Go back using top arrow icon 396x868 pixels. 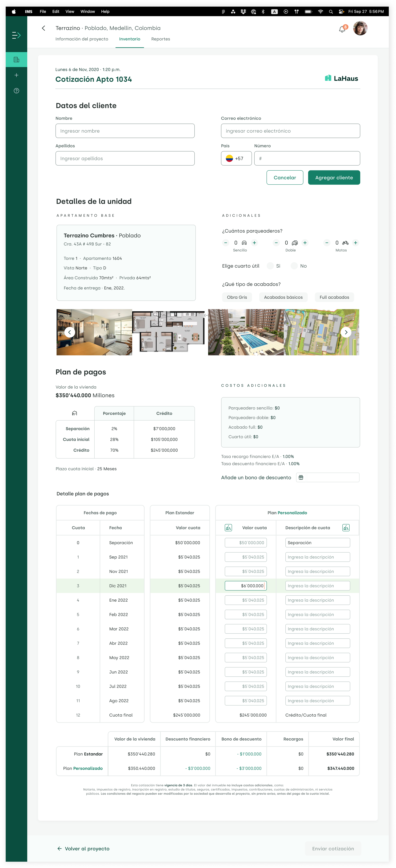point(43,28)
